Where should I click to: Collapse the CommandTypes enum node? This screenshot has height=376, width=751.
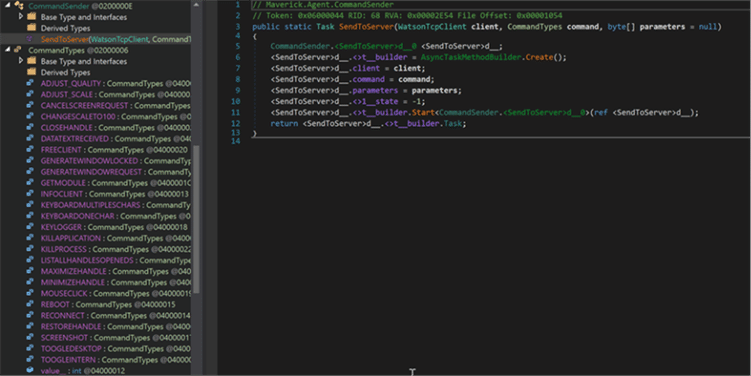tap(8, 50)
